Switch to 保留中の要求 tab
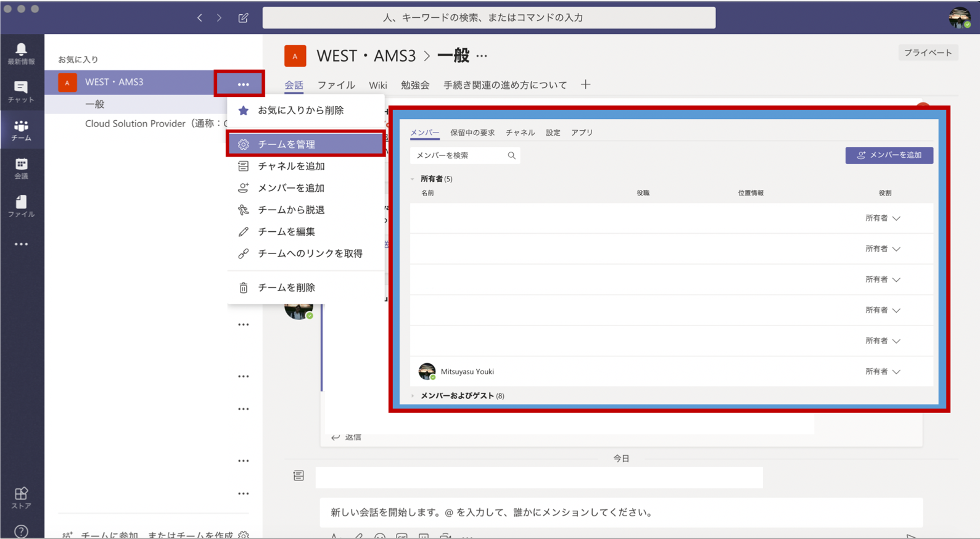 [x=472, y=133]
